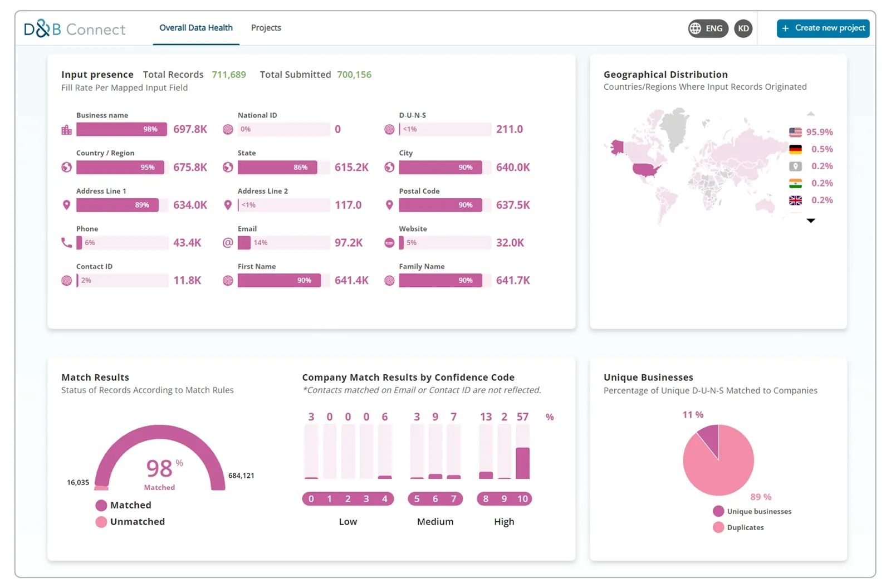The height and width of the screenshot is (588, 891).
Task: Click the First Name fingerprint icon
Action: coord(228,281)
